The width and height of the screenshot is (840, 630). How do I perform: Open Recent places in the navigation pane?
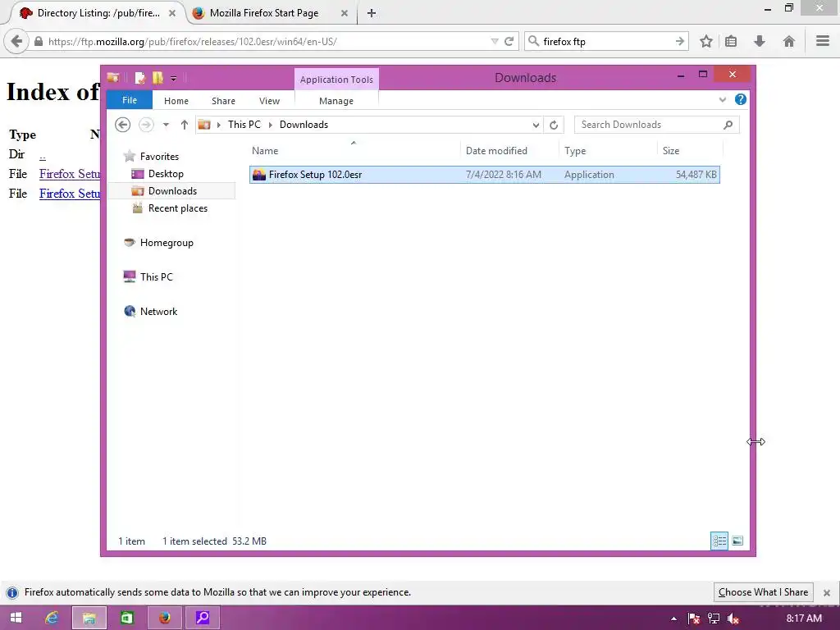coord(177,208)
